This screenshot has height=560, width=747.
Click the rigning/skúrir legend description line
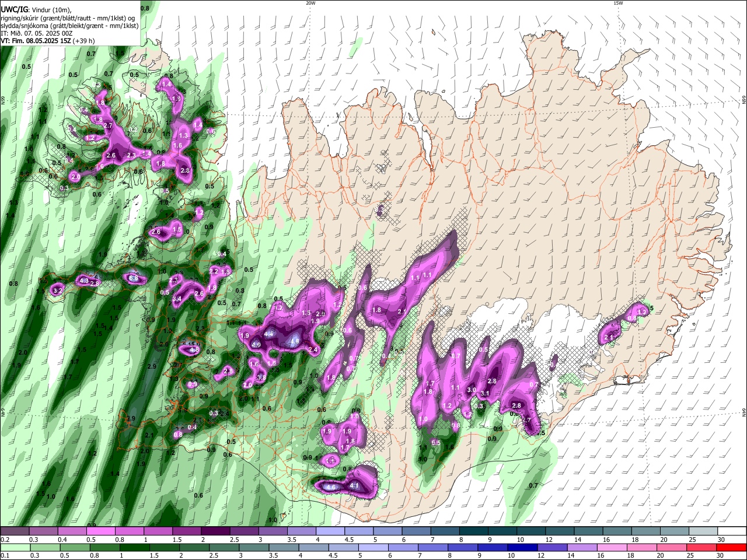67,17
